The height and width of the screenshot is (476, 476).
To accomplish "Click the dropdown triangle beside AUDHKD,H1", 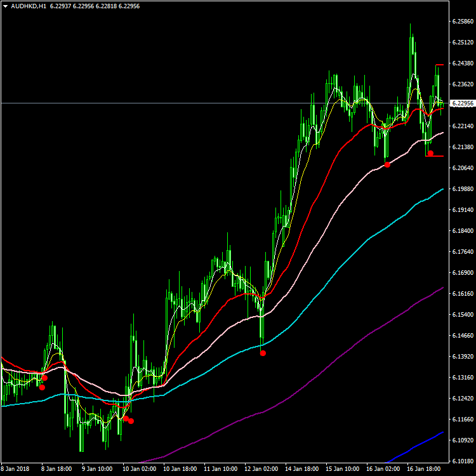I will click(5, 6).
